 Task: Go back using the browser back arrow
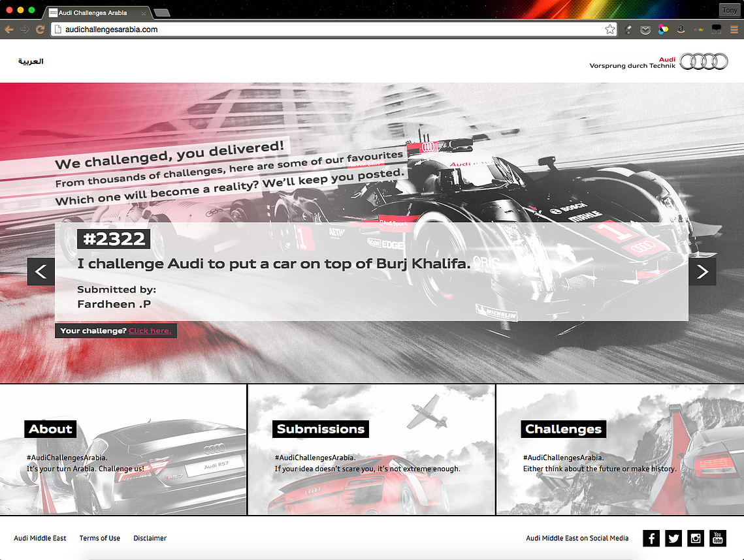tap(9, 29)
